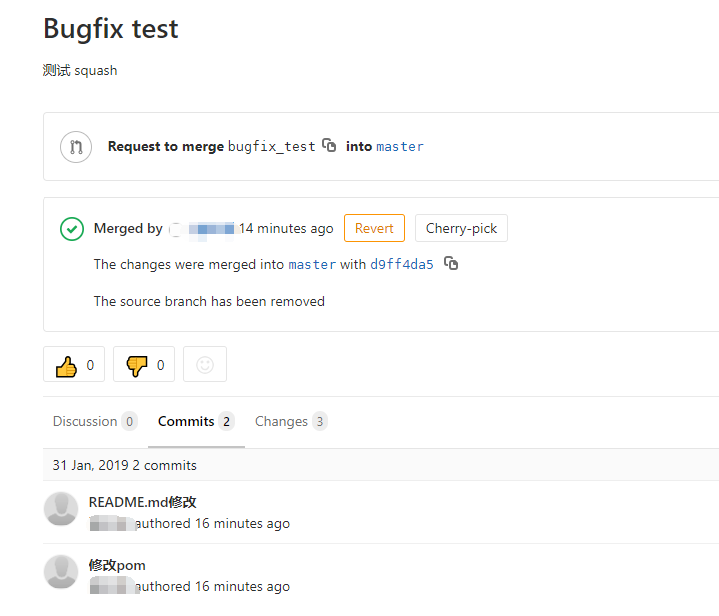719x616 pixels.
Task: Select the Commits tab
Action: (x=196, y=421)
